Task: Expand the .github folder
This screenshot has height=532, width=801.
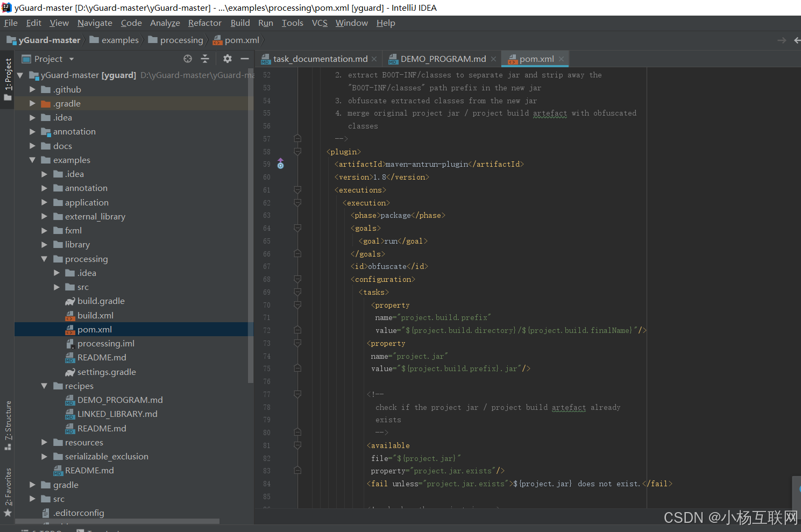Action: point(32,89)
